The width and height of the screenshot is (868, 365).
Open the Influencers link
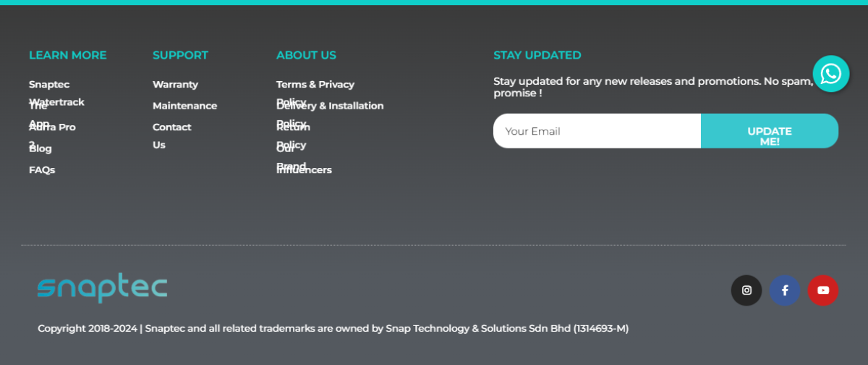pos(304,170)
